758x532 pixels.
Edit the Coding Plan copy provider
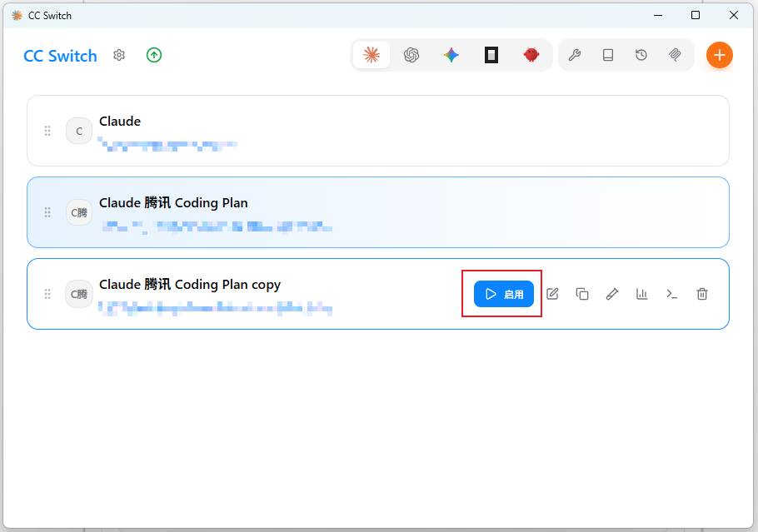552,294
